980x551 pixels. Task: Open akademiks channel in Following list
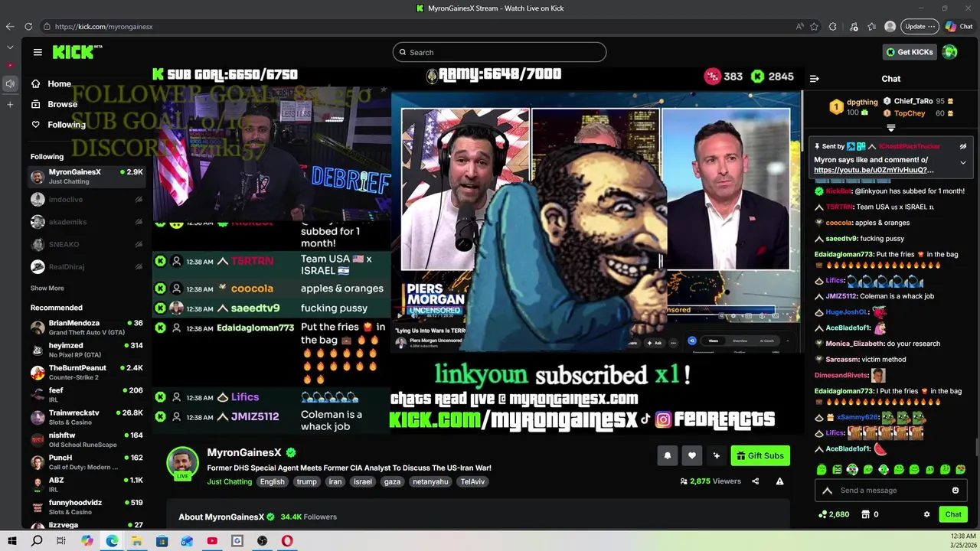click(x=87, y=222)
